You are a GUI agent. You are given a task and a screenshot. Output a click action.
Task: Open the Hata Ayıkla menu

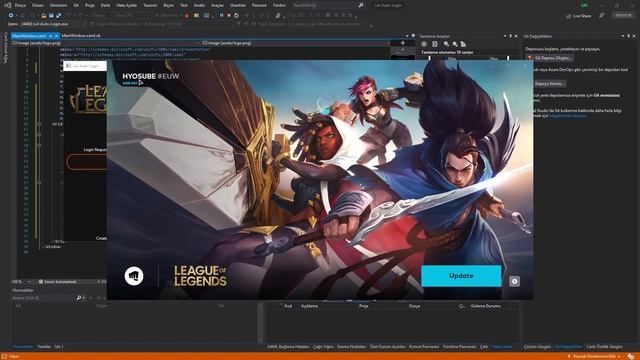[127, 5]
